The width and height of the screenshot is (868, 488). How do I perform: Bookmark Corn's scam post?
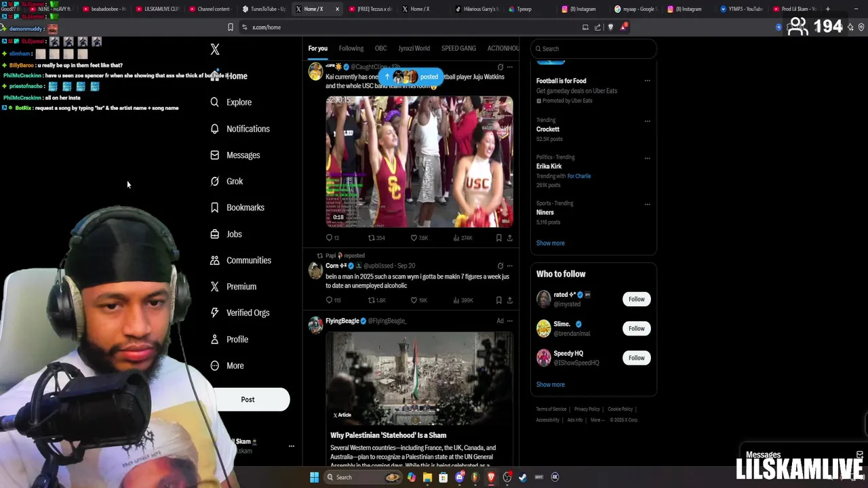498,300
